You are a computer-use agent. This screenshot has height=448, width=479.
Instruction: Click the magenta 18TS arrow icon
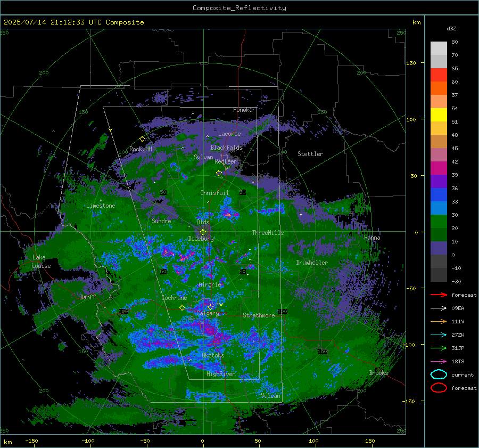pyautogui.click(x=439, y=362)
